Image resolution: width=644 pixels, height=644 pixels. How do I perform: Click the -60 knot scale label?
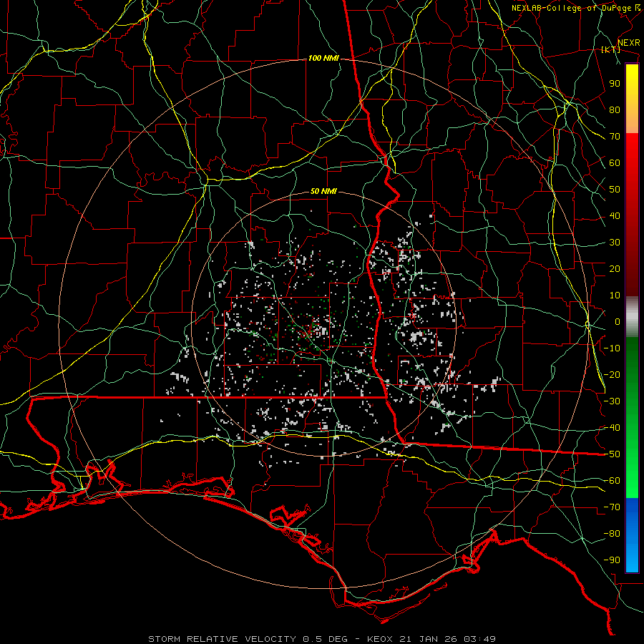point(612,481)
